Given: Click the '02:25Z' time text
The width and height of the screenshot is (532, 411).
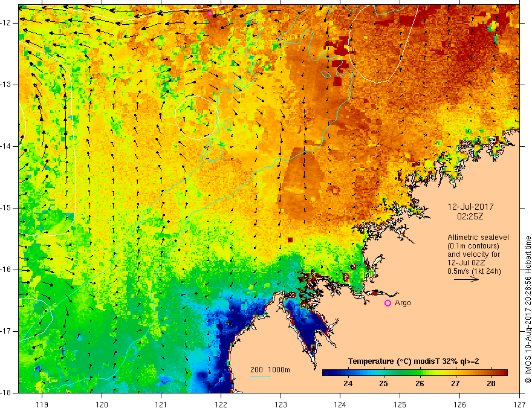Looking at the screenshot, I should (470, 216).
